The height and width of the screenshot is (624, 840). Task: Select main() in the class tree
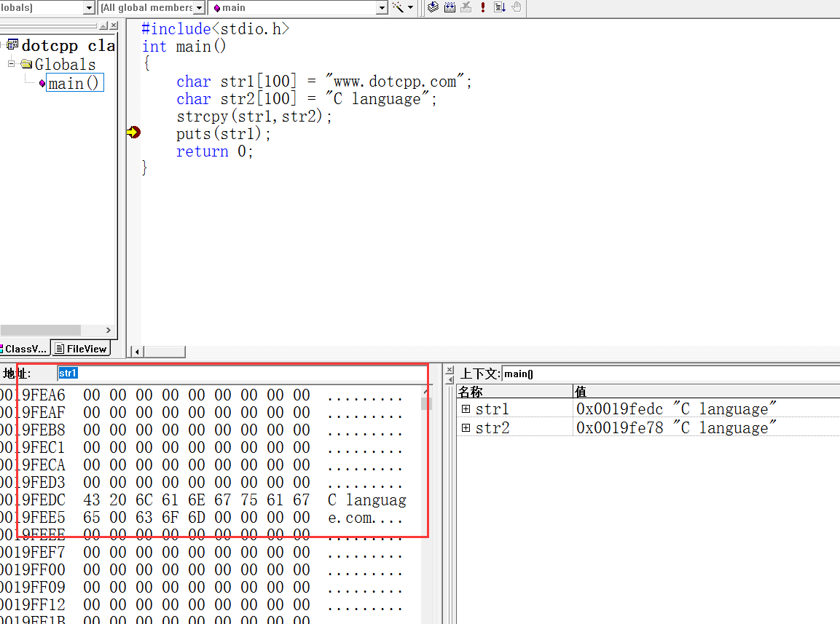tap(74, 83)
